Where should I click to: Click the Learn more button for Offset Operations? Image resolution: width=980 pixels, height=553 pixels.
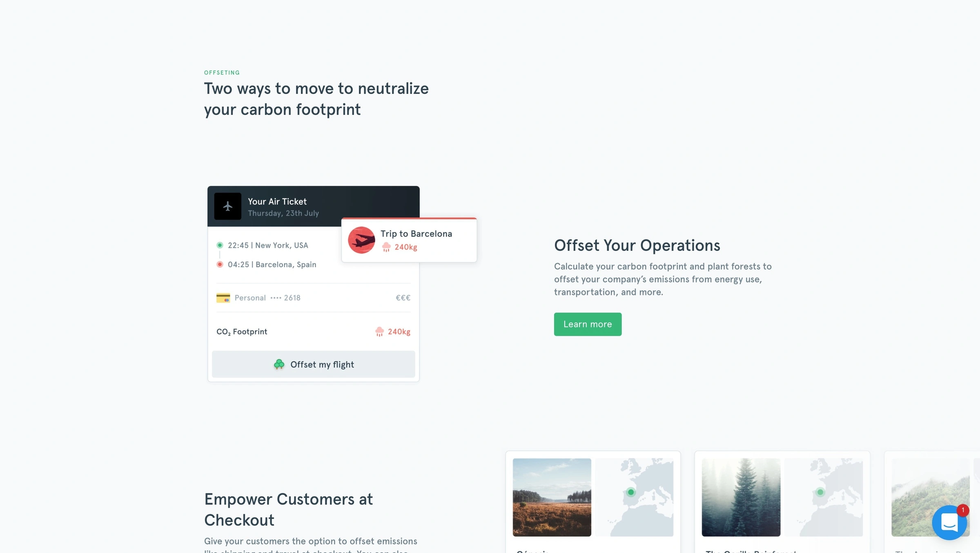click(588, 324)
